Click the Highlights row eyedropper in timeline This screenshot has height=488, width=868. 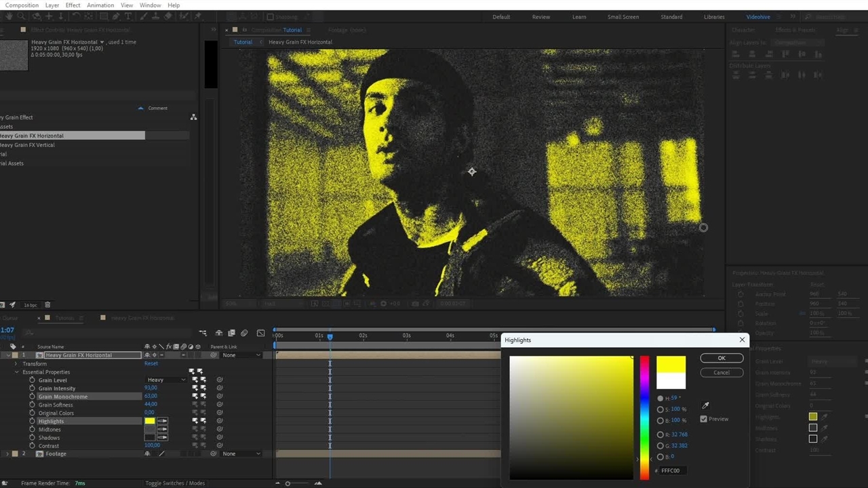coord(162,421)
